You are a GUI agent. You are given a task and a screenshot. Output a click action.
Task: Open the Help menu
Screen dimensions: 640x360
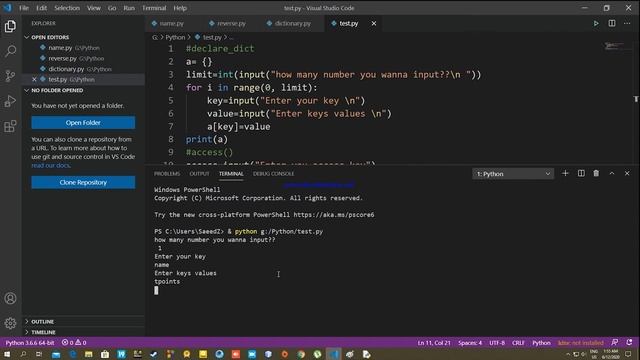[180, 8]
